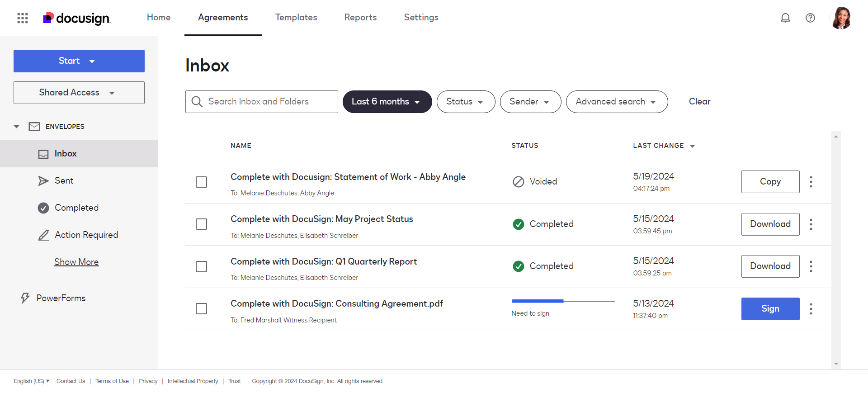Screen dimensions: 868x393
Task: Open the Reports tab
Action: (360, 18)
